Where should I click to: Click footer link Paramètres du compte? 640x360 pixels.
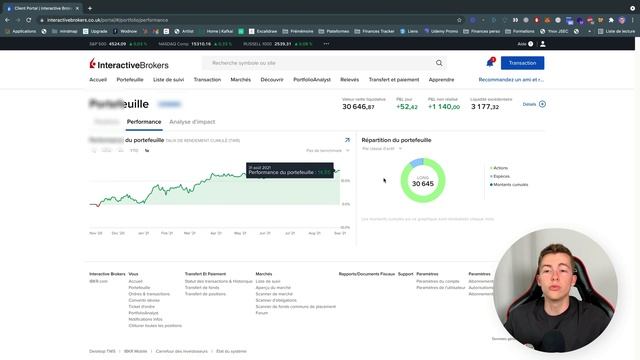point(438,281)
